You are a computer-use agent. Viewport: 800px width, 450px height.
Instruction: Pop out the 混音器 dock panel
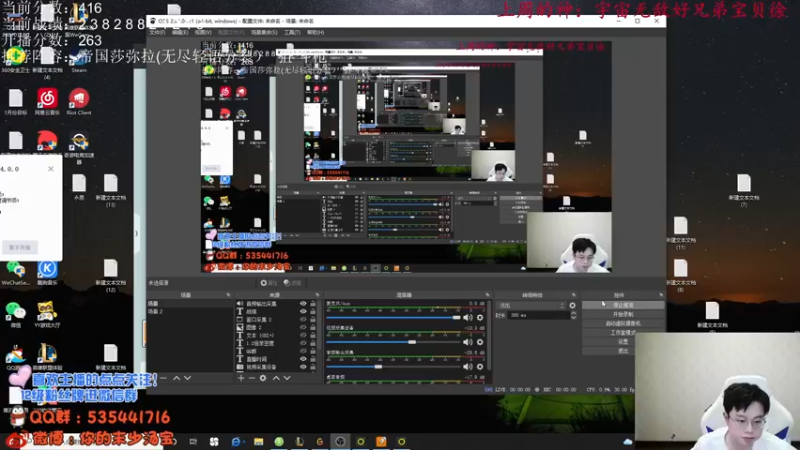point(487,295)
